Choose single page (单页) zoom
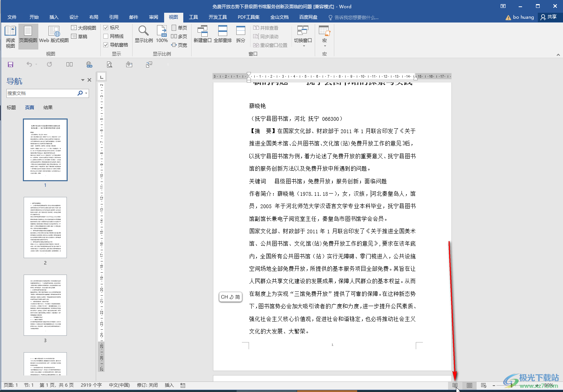The height and width of the screenshot is (392, 563). click(179, 28)
